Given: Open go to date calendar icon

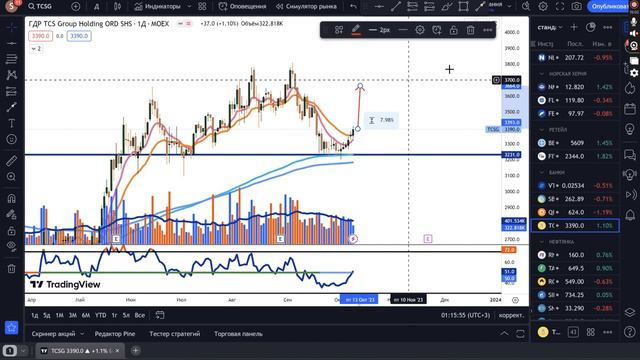Looking at the screenshot, I should 160,315.
